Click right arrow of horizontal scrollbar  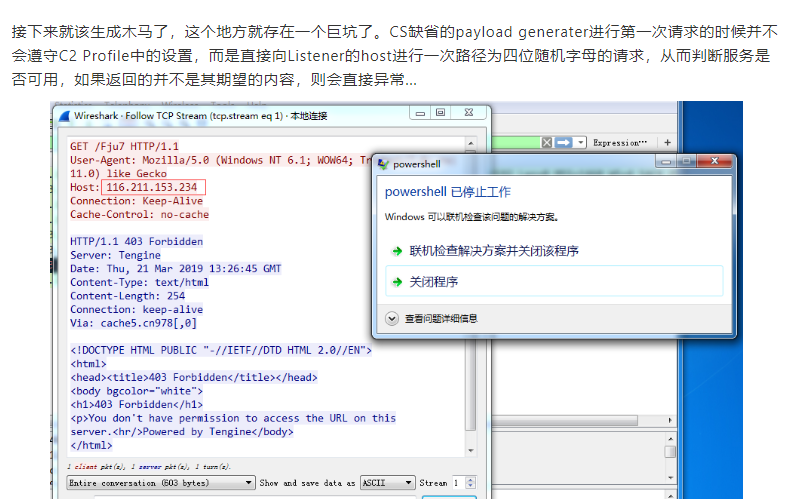point(670,420)
